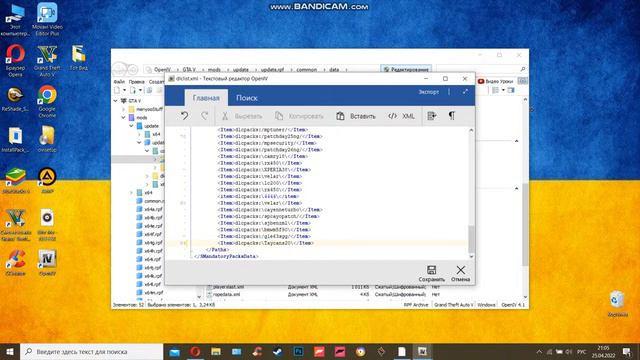Viewport: 640px width, 360px height.
Task: Click the mpsecurity dlcpacks line
Action: 267,143
